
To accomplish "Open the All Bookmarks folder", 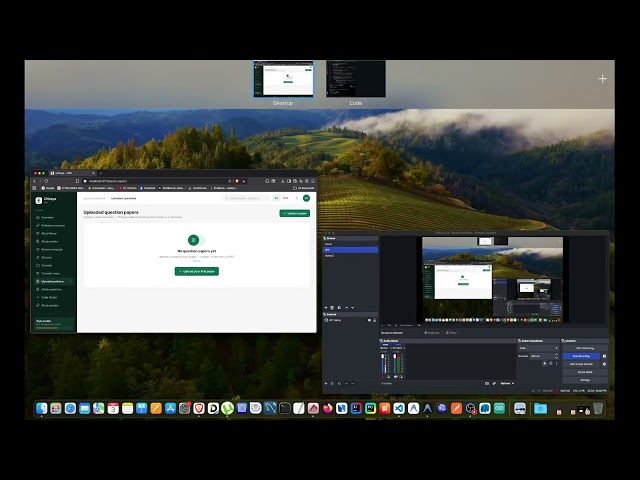I will [304, 188].
